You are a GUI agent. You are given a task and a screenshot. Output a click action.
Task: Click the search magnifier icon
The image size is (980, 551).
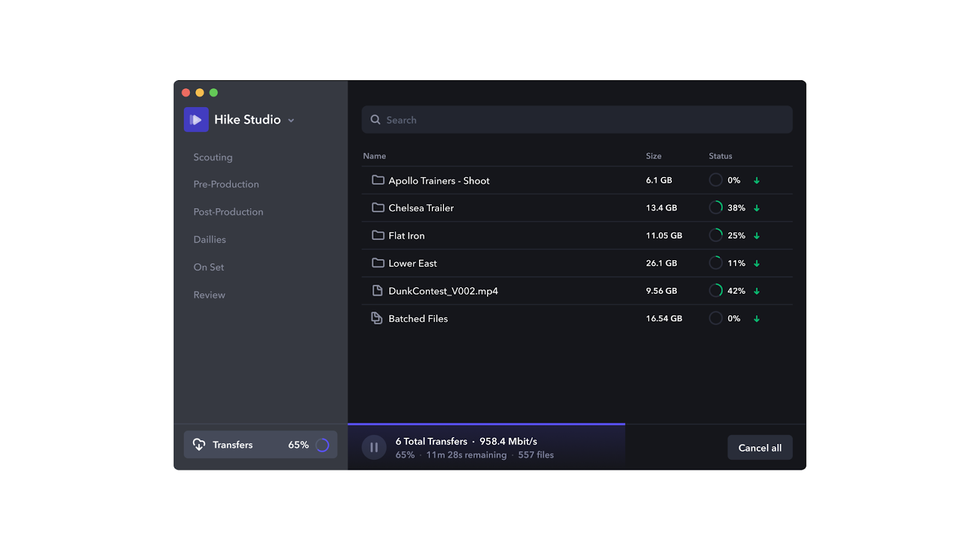coord(375,120)
